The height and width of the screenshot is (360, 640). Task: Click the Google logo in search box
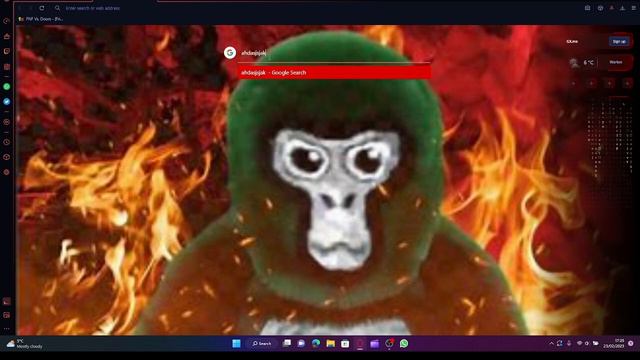[x=230, y=53]
